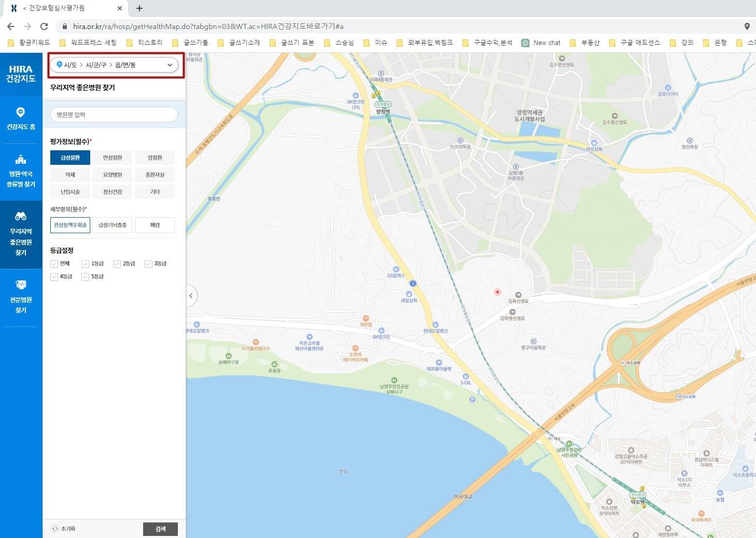Open a new browser tab with plus
Image resolution: width=756 pixels, height=538 pixels.
click(x=139, y=8)
